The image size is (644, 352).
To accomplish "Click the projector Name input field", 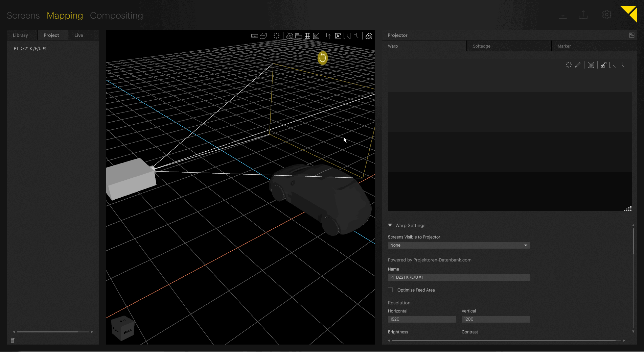I will [x=459, y=277].
